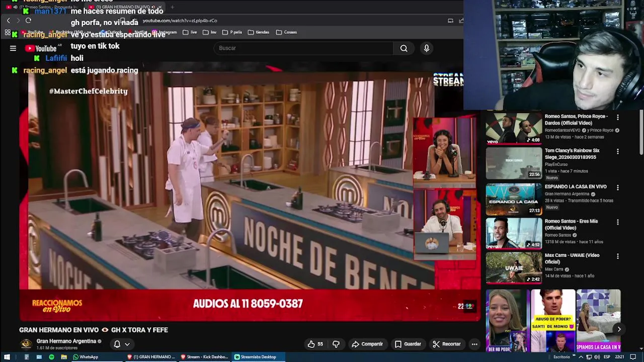
Task: Go back with the browser back arrow
Action: point(8,21)
